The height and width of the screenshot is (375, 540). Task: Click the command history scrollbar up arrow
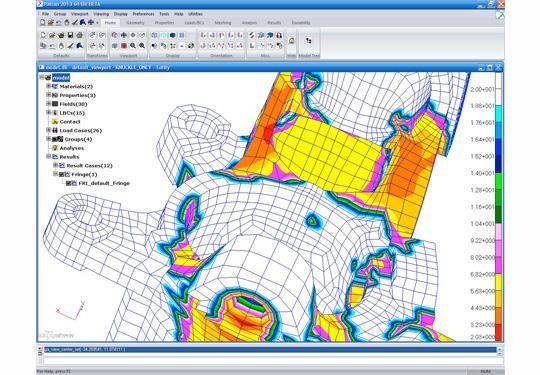[500, 349]
